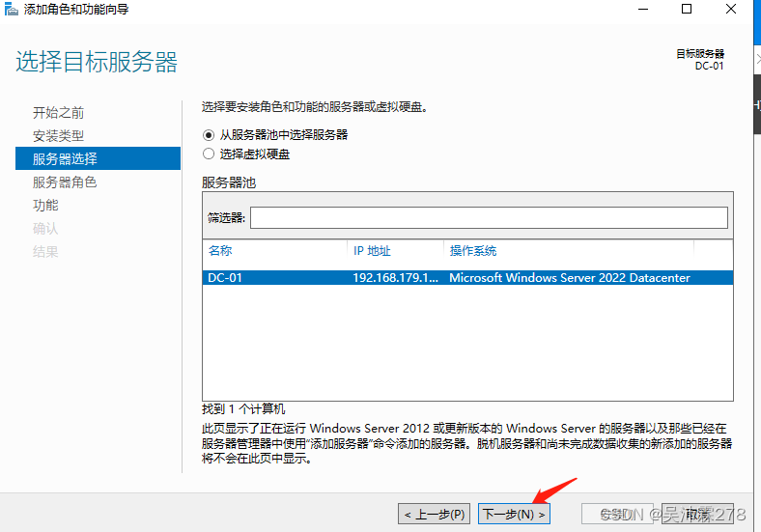Maximize the wizard window
This screenshot has height=532, width=761.
coord(687,10)
